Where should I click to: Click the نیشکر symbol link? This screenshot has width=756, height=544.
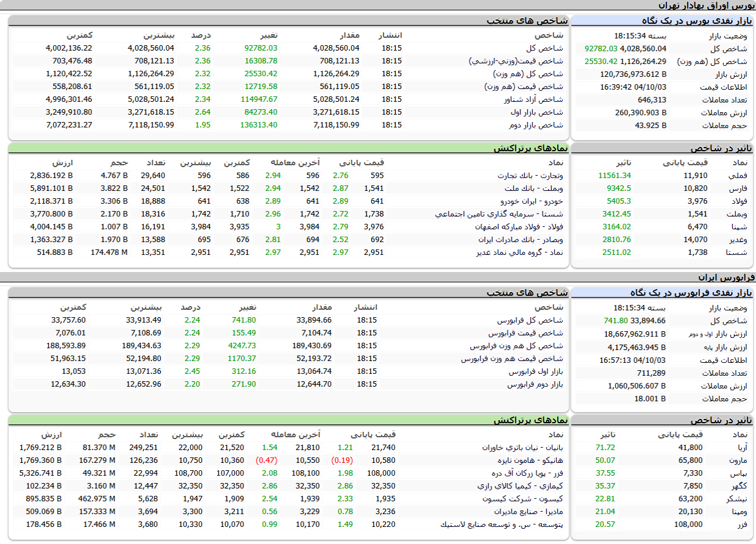737,499
